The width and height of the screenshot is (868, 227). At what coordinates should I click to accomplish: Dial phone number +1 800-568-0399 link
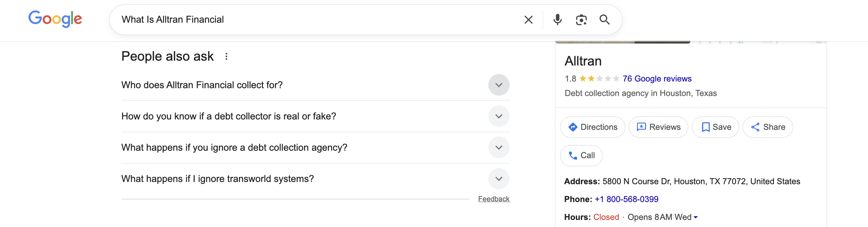point(626,199)
